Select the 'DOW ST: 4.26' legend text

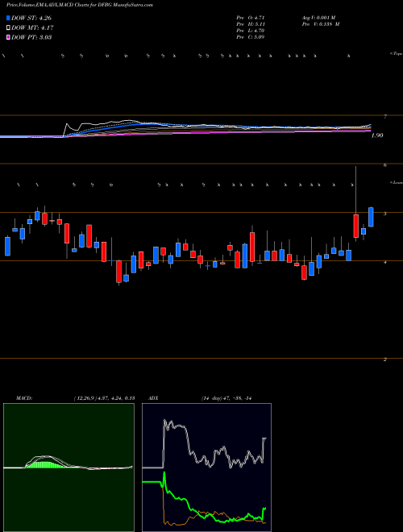pyautogui.click(x=31, y=18)
